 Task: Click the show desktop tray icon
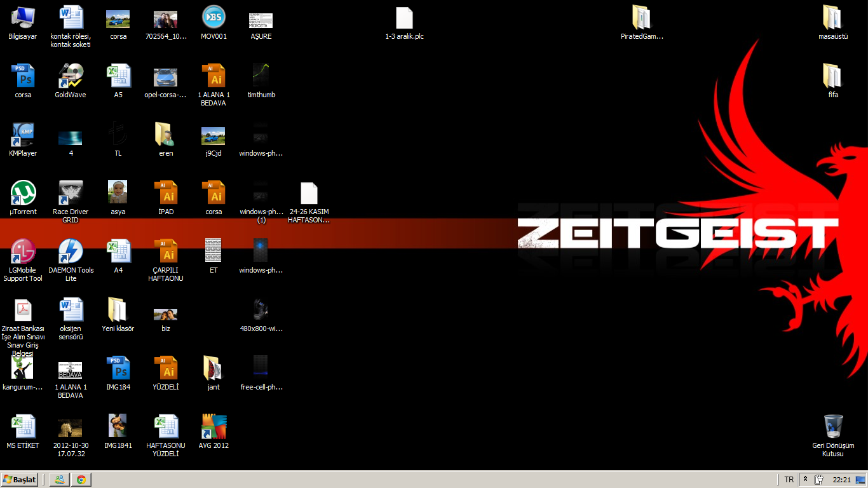[860, 480]
